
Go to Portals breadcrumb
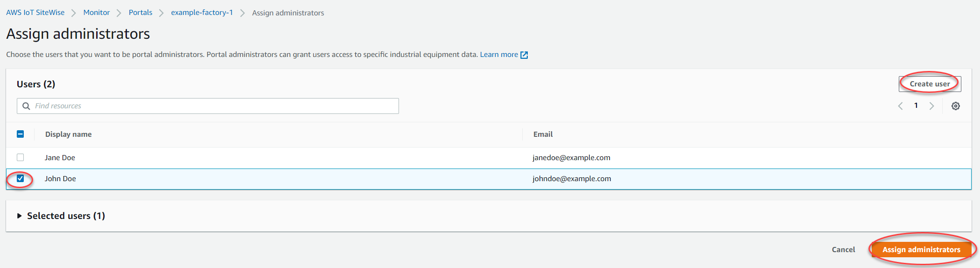pos(140,13)
